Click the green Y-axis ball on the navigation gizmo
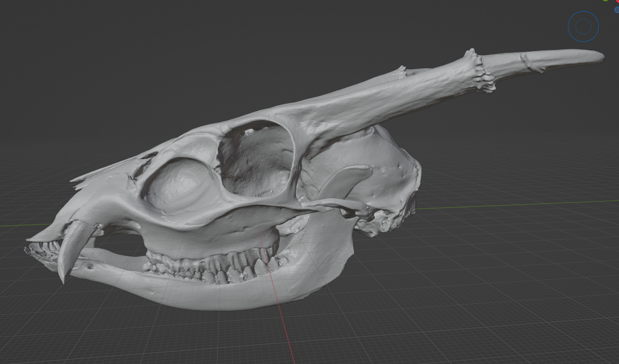 [x=605, y=1]
